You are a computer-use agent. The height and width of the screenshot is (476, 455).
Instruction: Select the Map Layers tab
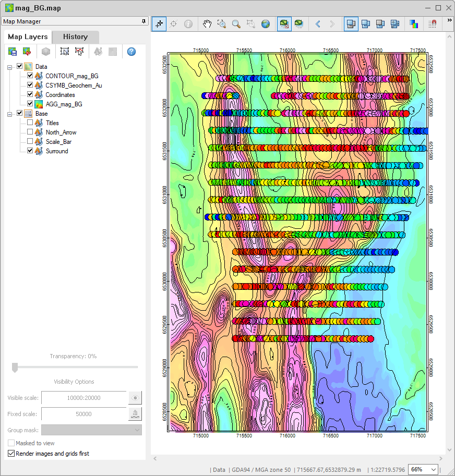28,37
